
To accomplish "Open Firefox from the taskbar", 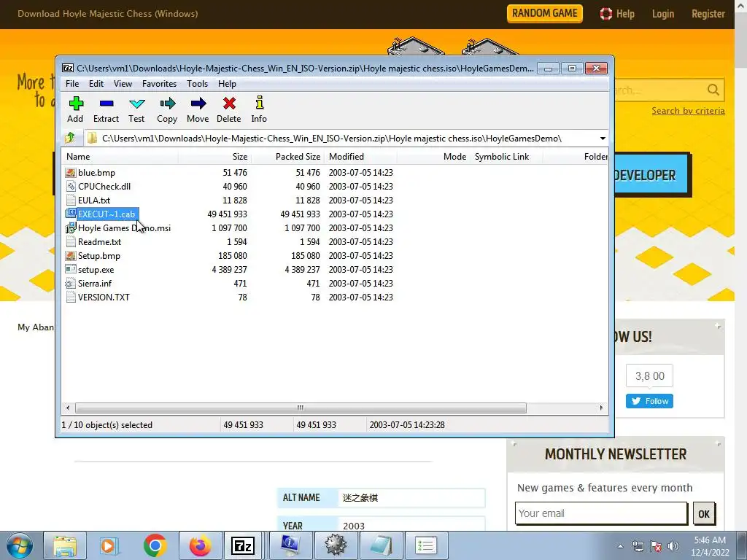I will click(200, 545).
